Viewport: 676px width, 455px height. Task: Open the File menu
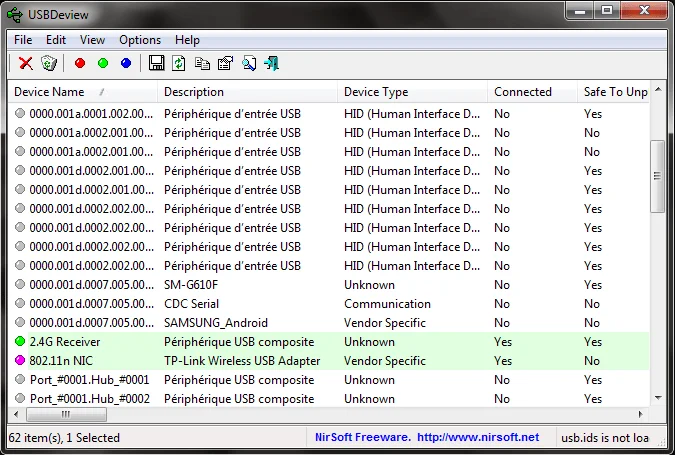(x=23, y=40)
